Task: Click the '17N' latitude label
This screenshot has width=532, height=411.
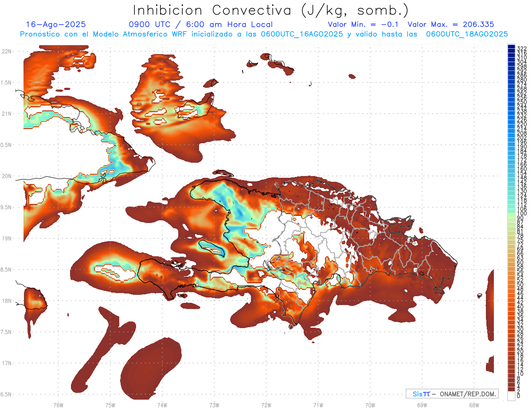Action: click(7, 363)
